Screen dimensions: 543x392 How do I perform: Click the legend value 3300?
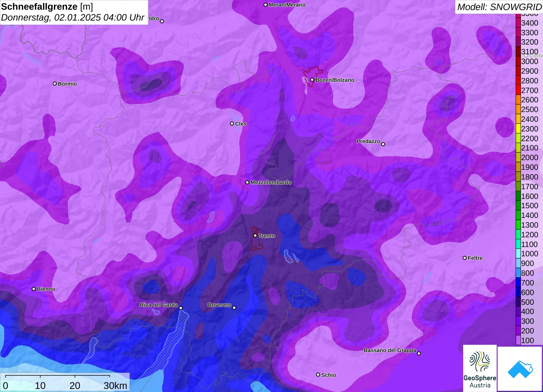(x=530, y=33)
